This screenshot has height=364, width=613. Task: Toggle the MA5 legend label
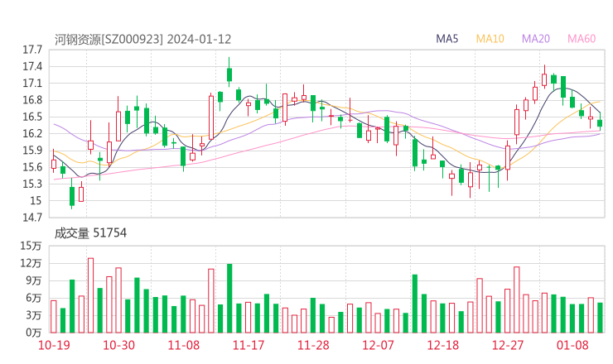tap(447, 39)
